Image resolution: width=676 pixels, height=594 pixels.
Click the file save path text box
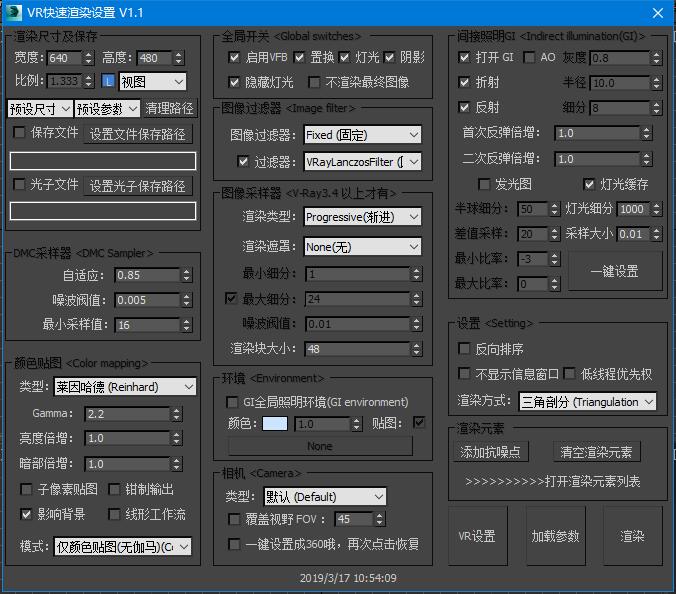(x=103, y=161)
